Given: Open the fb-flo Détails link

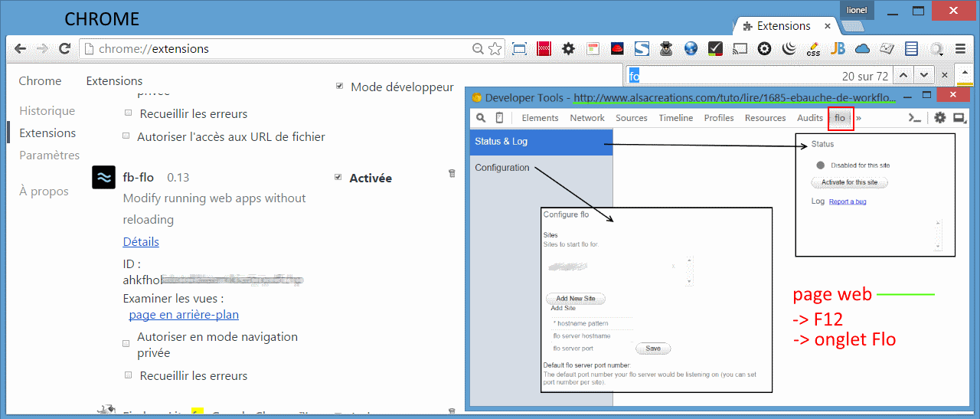Looking at the screenshot, I should pyautogui.click(x=141, y=241).
